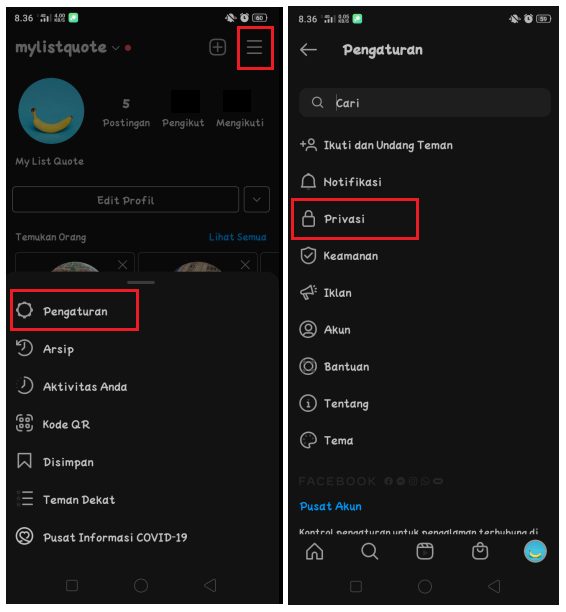Tap the Lihat Semua link

[237, 237]
